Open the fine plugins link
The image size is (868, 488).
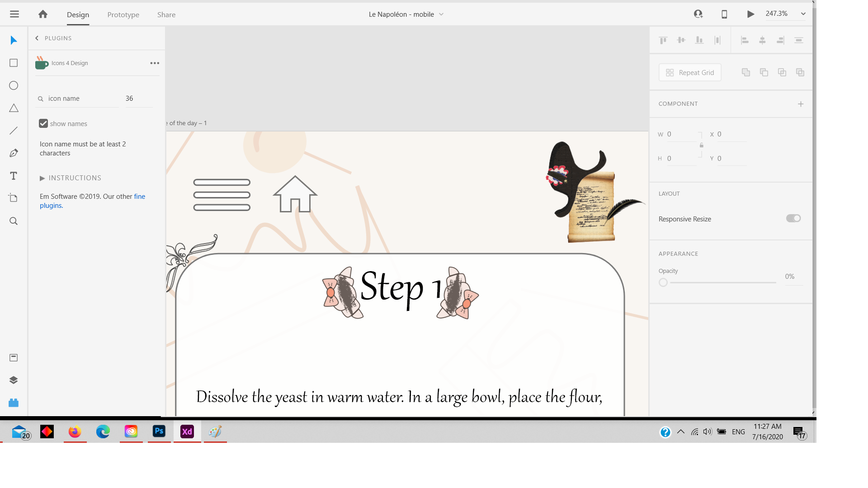[x=139, y=197]
